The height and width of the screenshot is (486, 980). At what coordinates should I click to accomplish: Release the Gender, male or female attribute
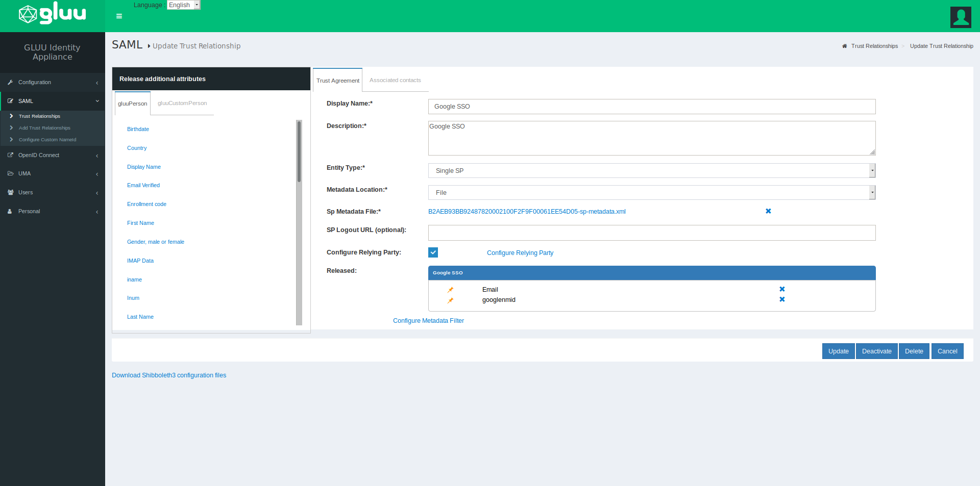coord(156,242)
